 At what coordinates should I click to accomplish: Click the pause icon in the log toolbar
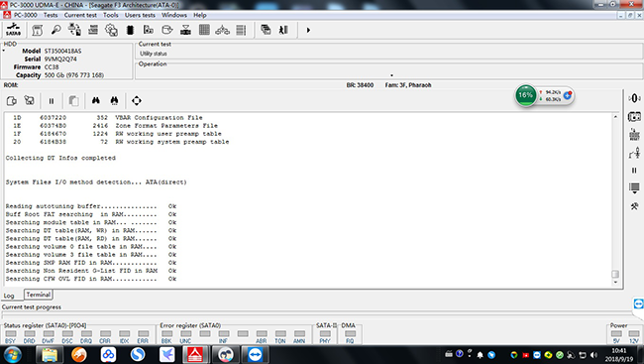pos(52,101)
